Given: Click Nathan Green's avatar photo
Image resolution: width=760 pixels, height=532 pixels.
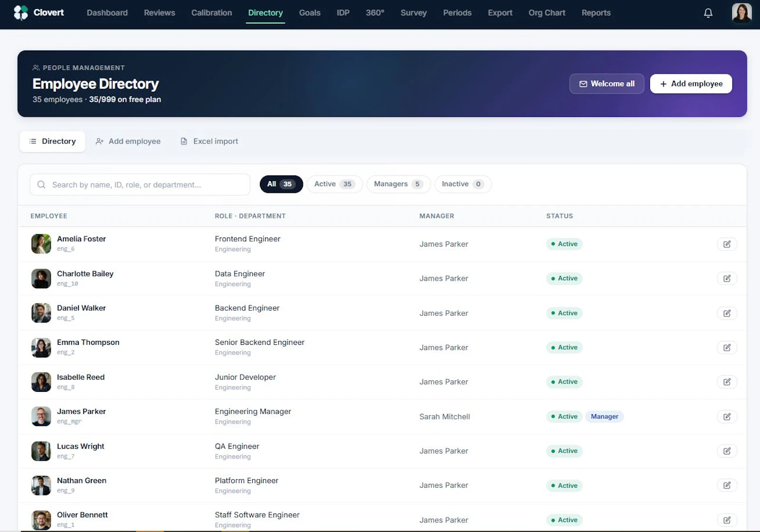Looking at the screenshot, I should click(41, 485).
